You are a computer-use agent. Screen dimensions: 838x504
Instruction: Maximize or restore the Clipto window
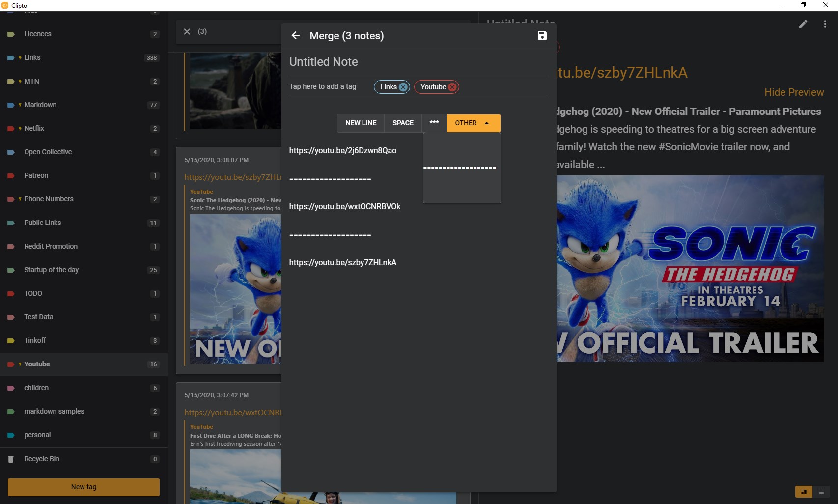point(803,5)
